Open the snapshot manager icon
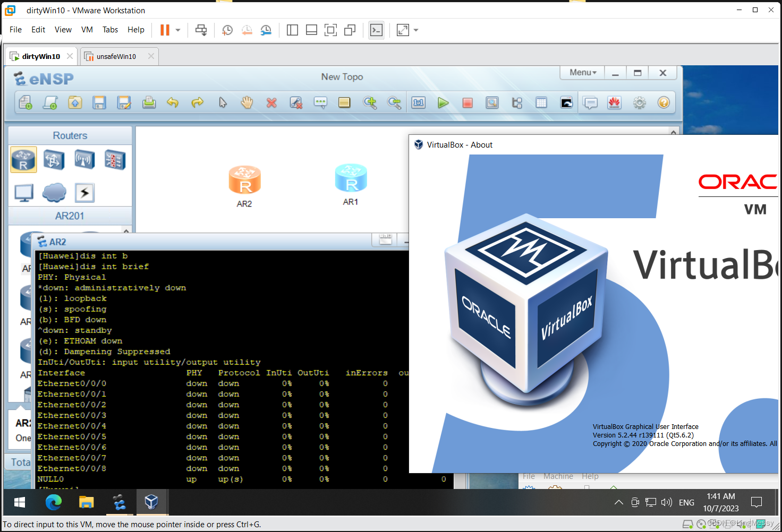This screenshot has height=532, width=782. (266, 30)
